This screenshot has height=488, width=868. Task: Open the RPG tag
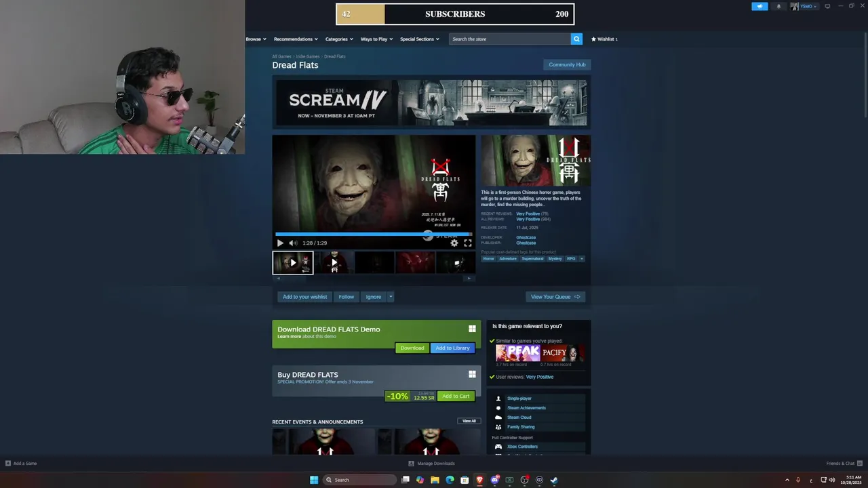click(571, 258)
